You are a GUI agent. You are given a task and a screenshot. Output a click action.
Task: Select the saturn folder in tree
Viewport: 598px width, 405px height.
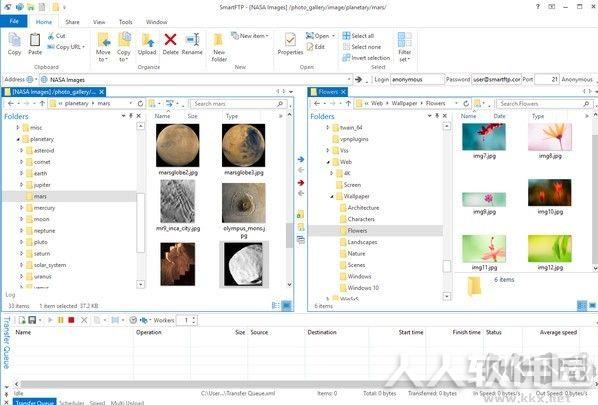click(42, 254)
